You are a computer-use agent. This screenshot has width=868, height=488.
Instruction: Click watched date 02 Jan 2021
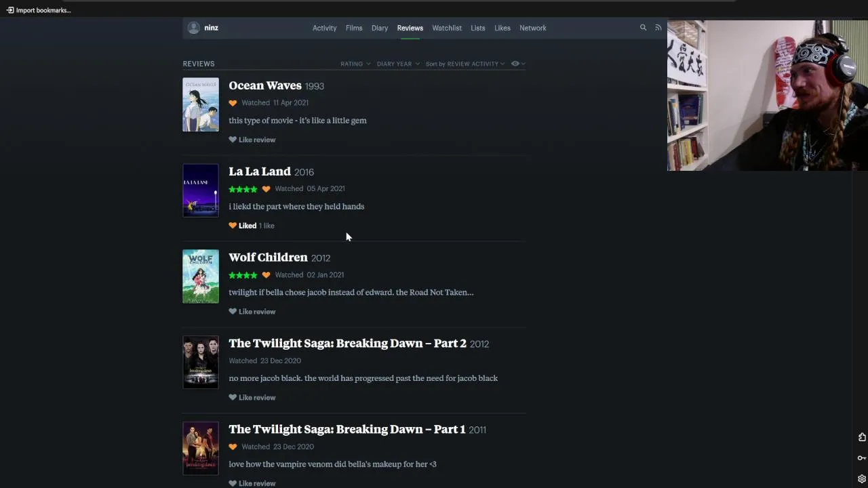coord(325,275)
